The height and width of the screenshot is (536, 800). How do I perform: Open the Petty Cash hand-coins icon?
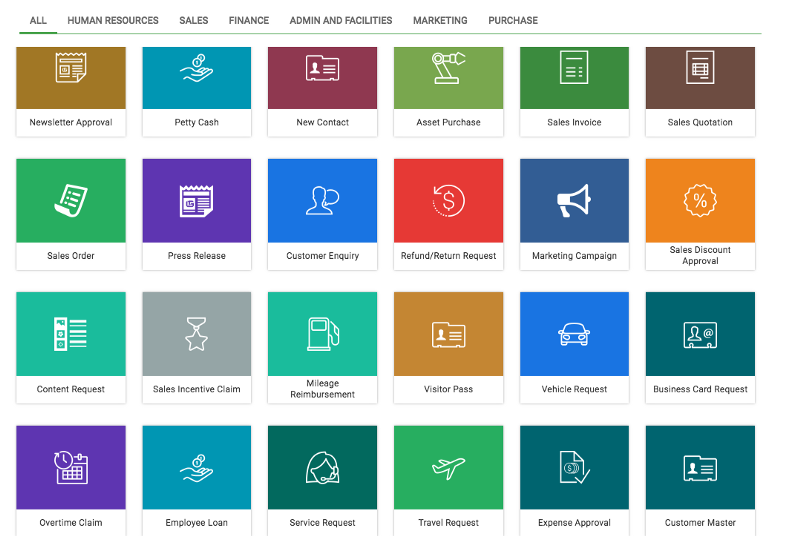point(197,69)
